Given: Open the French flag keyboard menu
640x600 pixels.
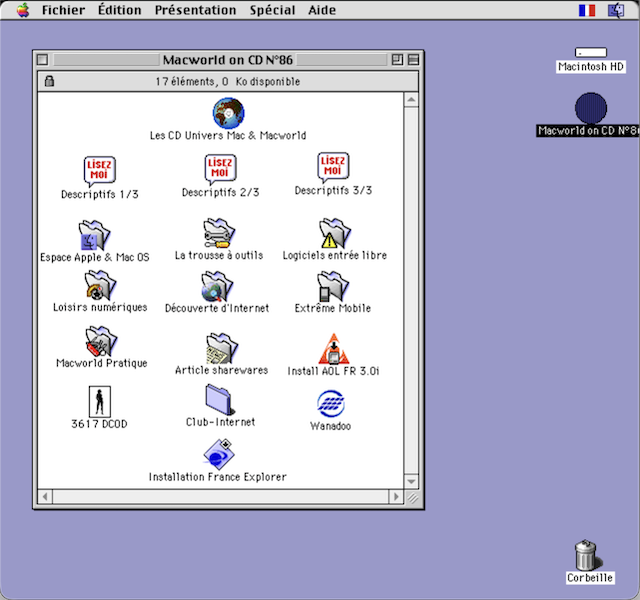Looking at the screenshot, I should (587, 10).
